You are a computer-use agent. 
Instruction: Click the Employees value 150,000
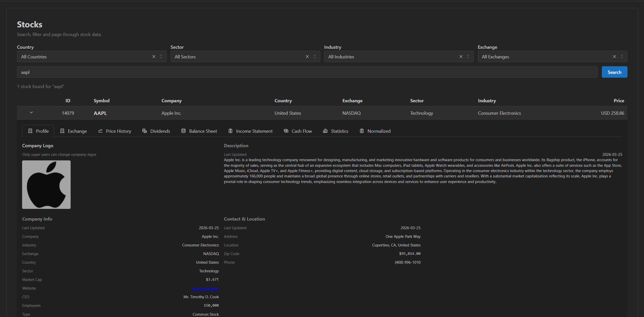[211, 305]
